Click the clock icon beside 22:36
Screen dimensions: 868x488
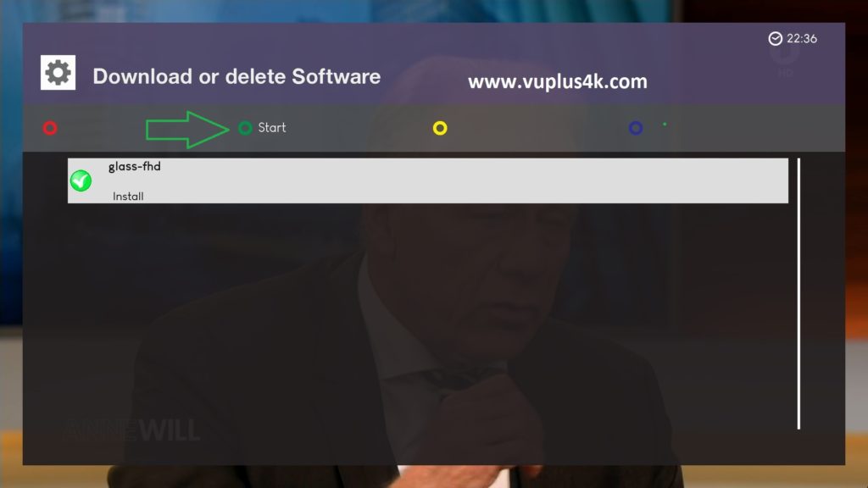(x=775, y=38)
